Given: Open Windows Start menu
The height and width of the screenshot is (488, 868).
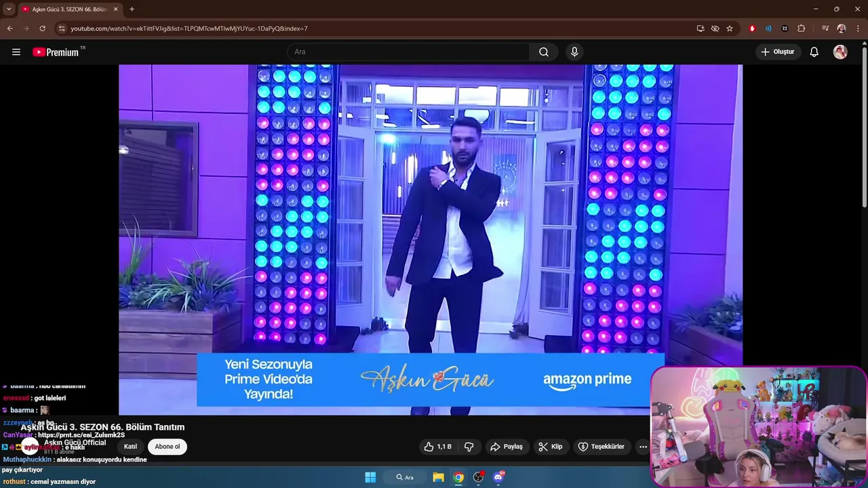Looking at the screenshot, I should (370, 477).
